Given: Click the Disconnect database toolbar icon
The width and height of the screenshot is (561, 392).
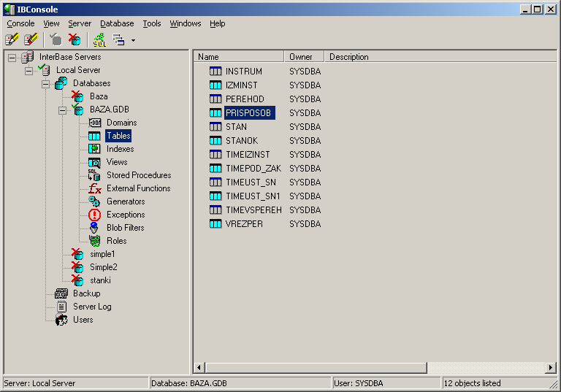Looking at the screenshot, I should click(75, 39).
